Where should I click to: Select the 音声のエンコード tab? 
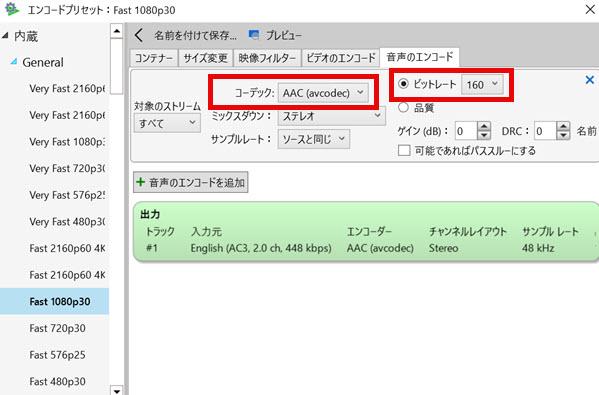419,57
